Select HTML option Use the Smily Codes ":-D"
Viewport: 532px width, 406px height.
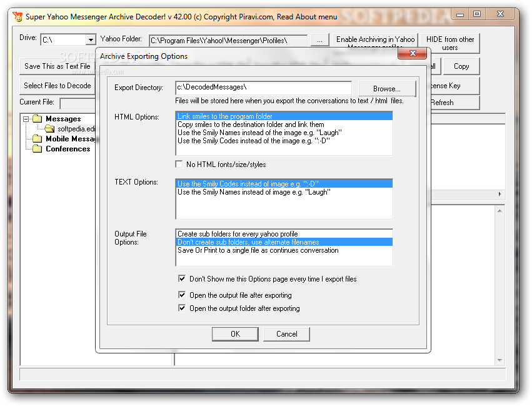pos(284,141)
